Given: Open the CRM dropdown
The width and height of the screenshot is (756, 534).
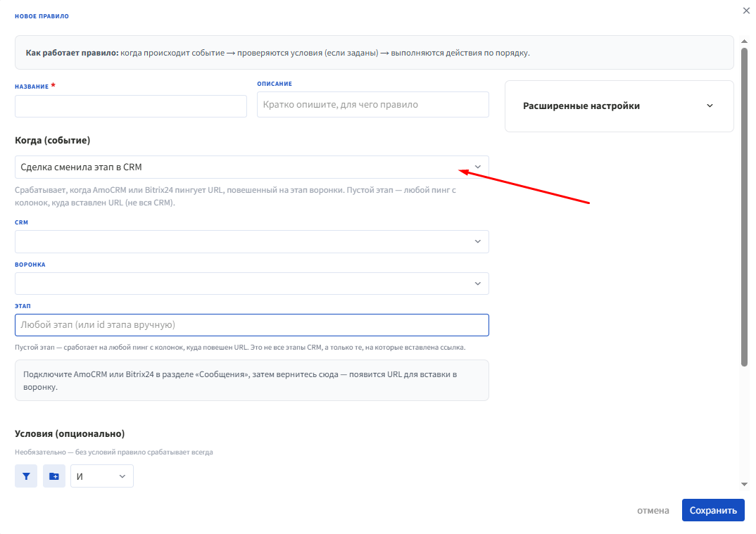Looking at the screenshot, I should (x=252, y=241).
